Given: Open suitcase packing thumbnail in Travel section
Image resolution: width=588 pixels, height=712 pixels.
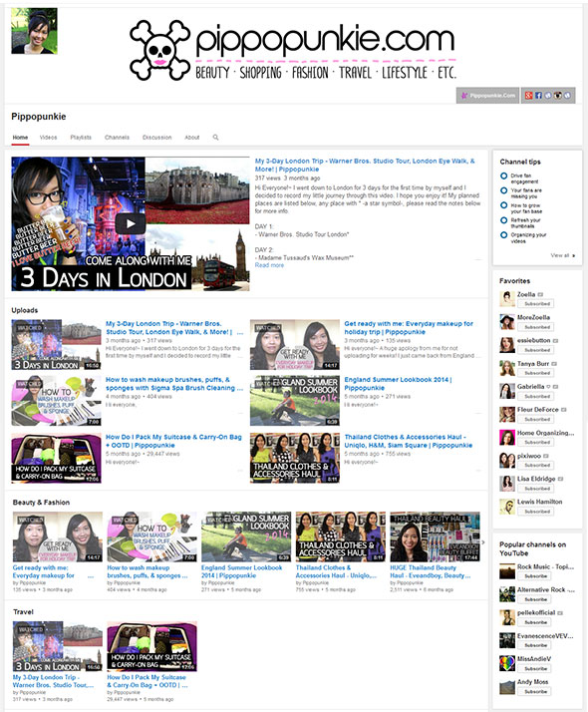Looking at the screenshot, I should pyautogui.click(x=152, y=646).
